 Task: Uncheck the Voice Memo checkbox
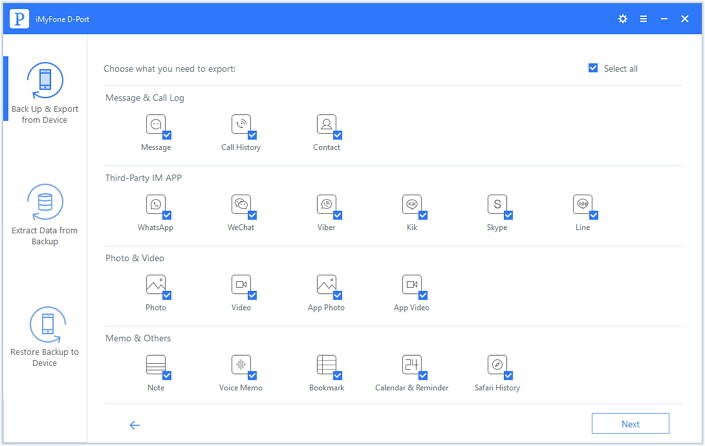[252, 375]
